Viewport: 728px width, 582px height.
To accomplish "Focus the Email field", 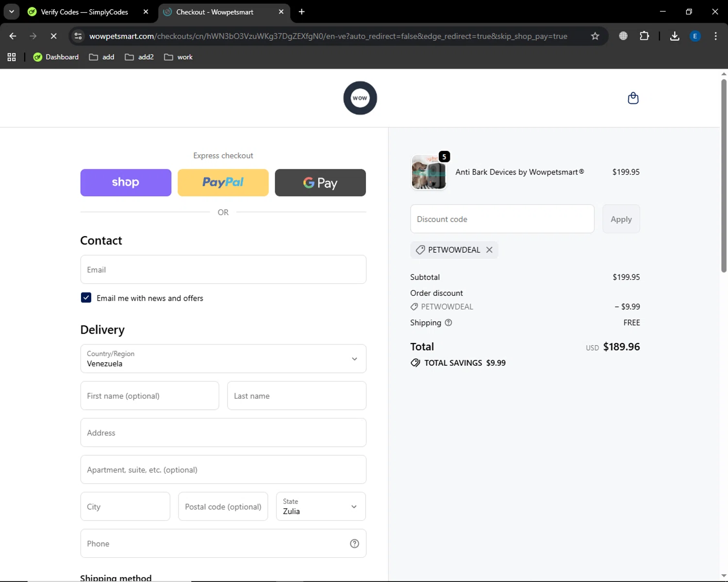I will click(223, 270).
